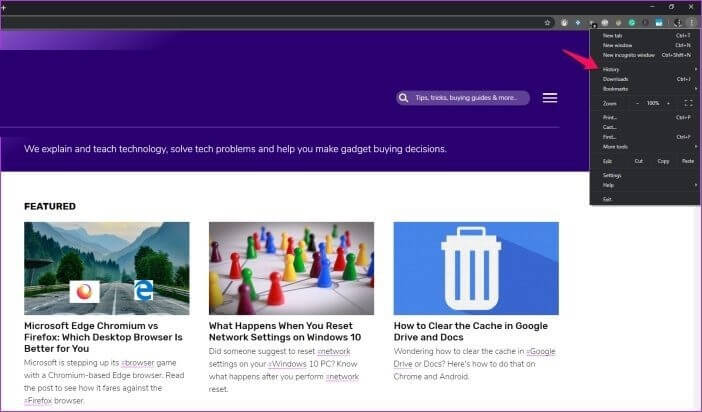
Task: Click Paste in the Edit row
Action: click(x=688, y=161)
